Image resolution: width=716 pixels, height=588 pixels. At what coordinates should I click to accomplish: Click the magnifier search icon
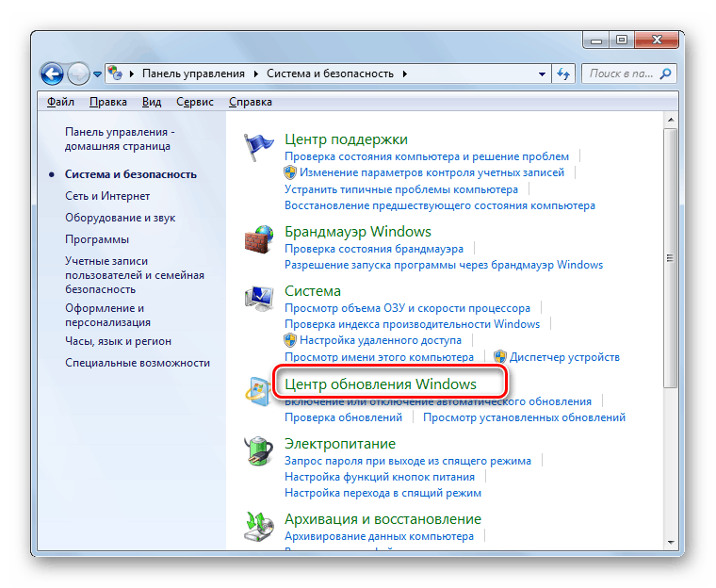pyautogui.click(x=666, y=73)
